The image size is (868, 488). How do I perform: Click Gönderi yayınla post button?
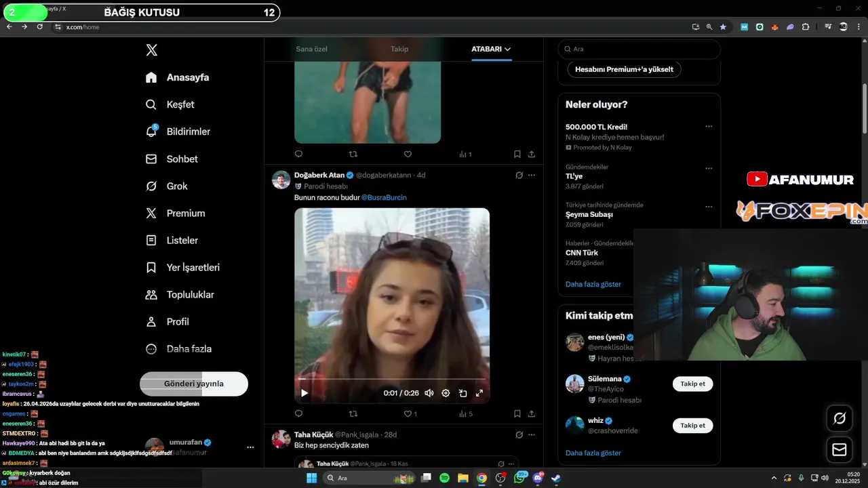pyautogui.click(x=194, y=384)
